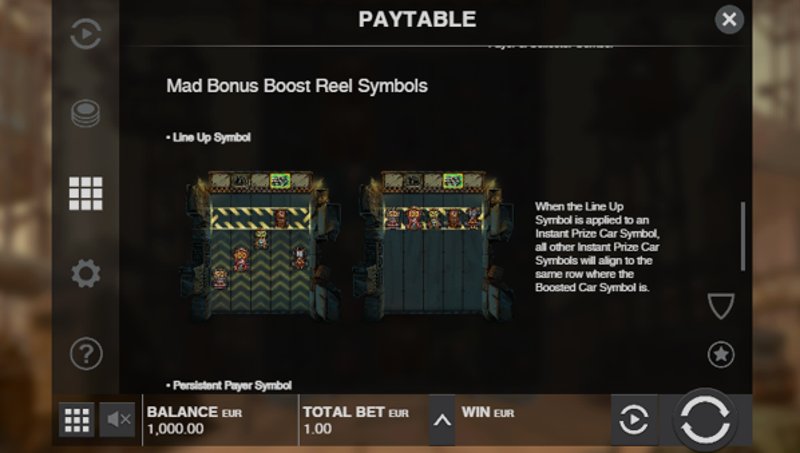800x453 pixels.
Task: Click the paytable vertical scrollbar
Action: click(743, 236)
